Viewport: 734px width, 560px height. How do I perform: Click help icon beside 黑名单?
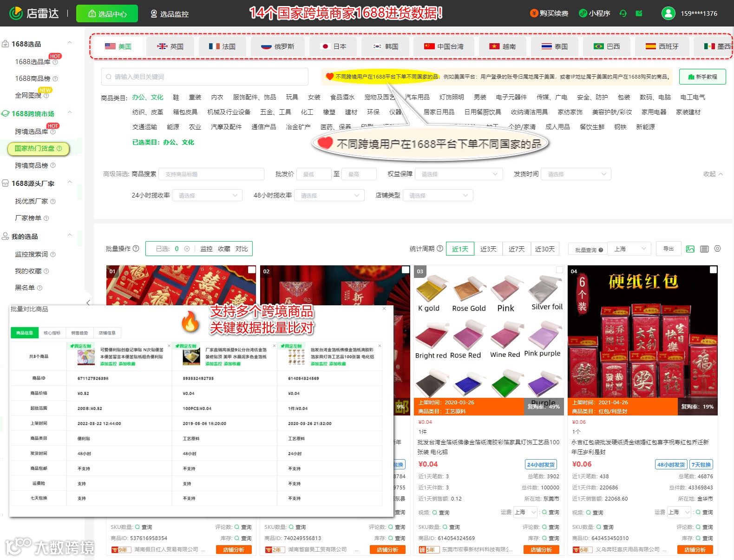[39, 288]
